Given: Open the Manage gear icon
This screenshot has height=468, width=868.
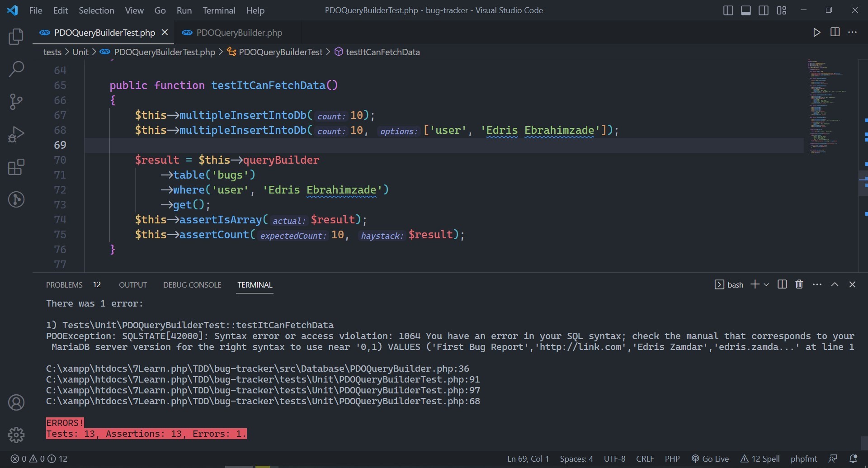Looking at the screenshot, I should tap(16, 435).
